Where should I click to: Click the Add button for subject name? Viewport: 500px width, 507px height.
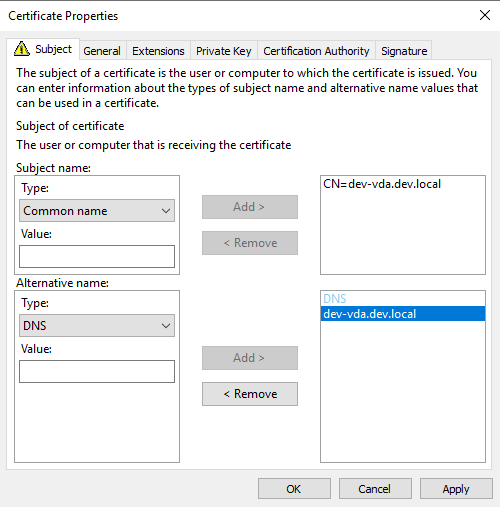(250, 207)
